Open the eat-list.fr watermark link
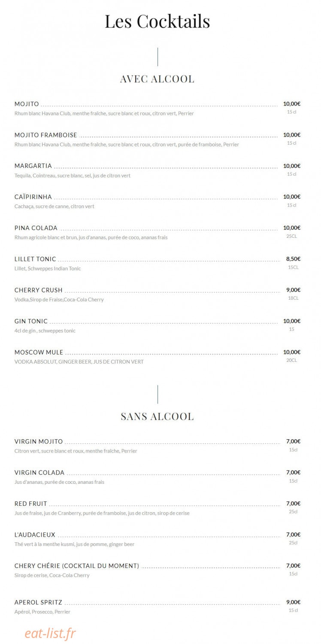This screenshot has height=644, width=321. click(50, 633)
